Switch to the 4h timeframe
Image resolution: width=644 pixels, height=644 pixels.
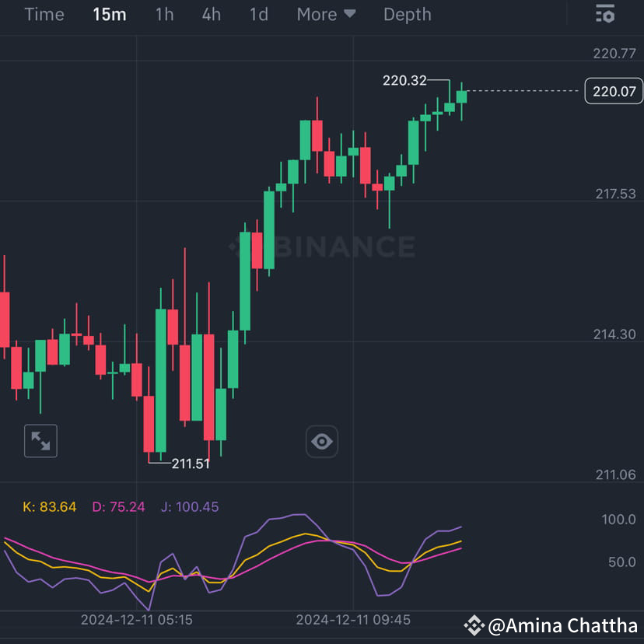211,14
